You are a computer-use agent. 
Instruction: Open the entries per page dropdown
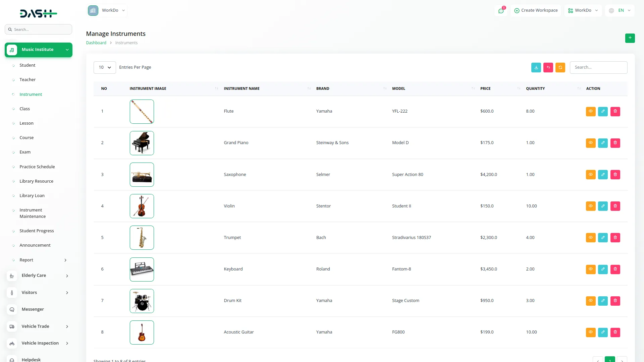105,67
